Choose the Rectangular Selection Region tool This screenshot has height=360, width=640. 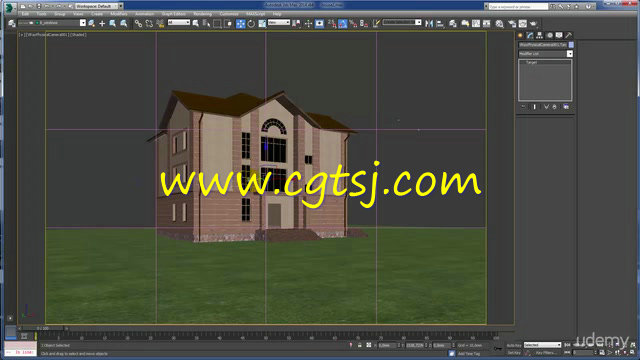(217, 24)
